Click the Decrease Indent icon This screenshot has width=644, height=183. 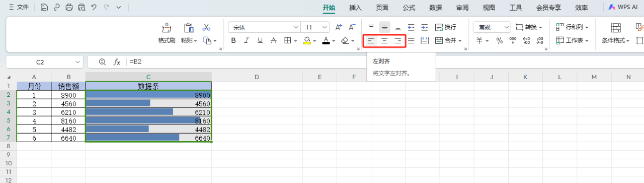(x=411, y=27)
